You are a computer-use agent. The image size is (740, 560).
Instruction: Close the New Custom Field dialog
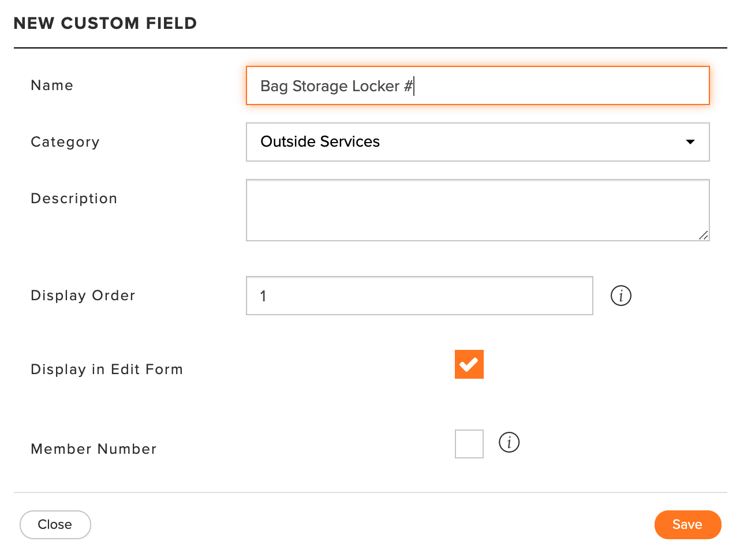(55, 525)
